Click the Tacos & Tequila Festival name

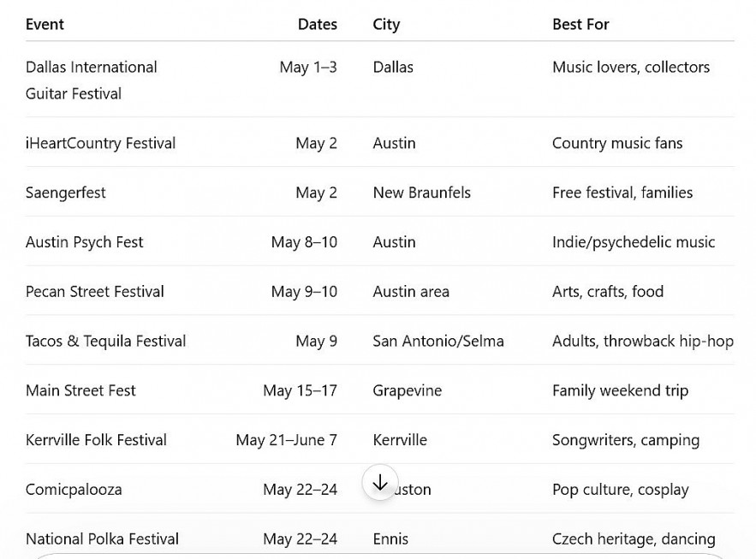coord(105,341)
